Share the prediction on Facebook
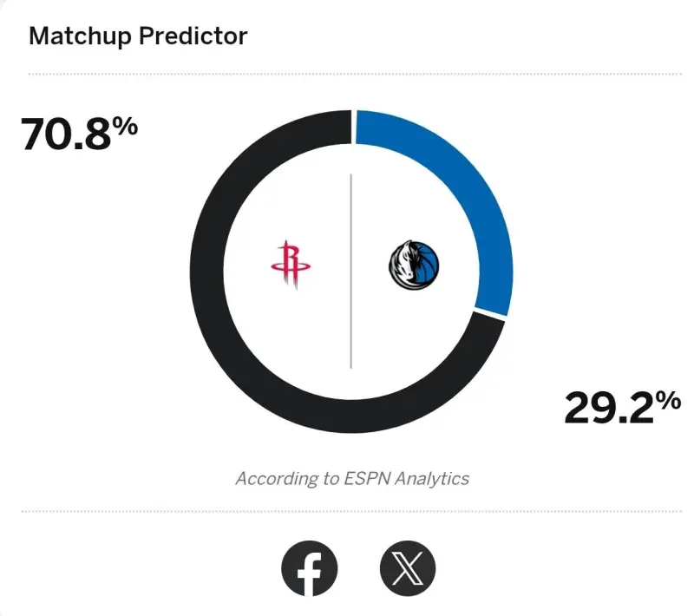694x616 pixels. 310,570
